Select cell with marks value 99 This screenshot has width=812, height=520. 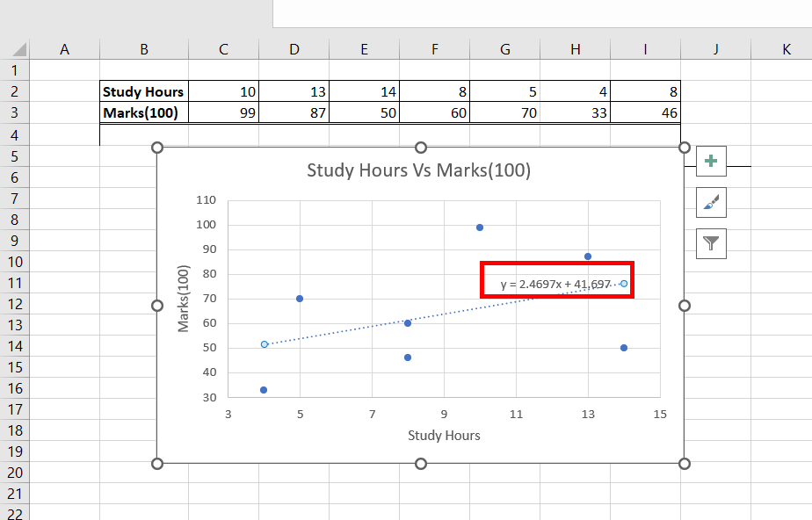[x=224, y=112]
